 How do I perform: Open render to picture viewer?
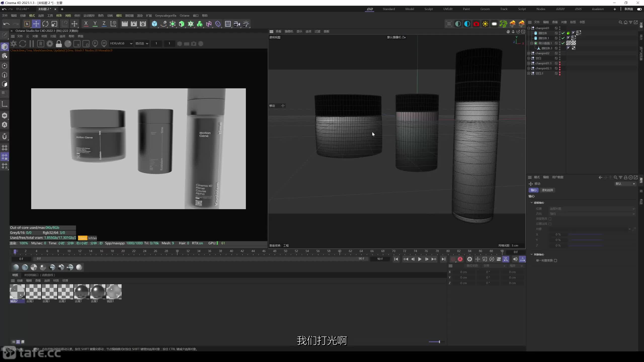pyautogui.click(x=134, y=24)
